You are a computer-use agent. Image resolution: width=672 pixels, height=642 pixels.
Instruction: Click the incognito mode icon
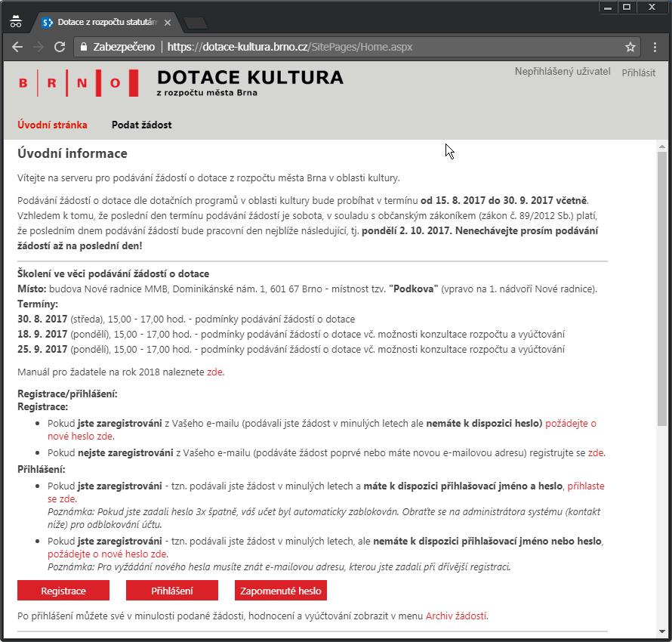coord(15,21)
